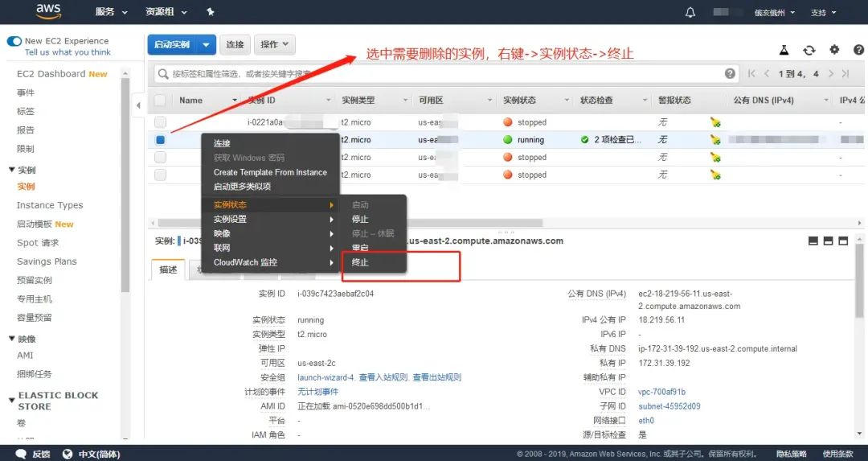Open the CloudWatch 监控 submenu

click(x=270, y=262)
